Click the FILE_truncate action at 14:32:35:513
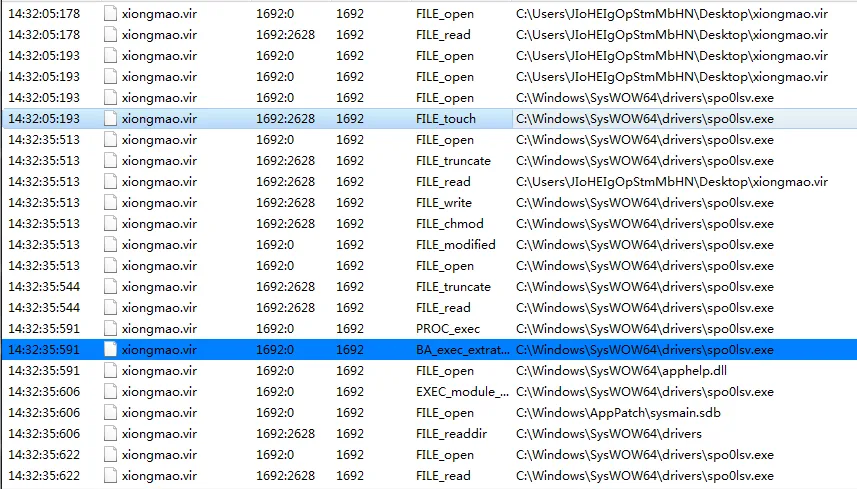The height and width of the screenshot is (489, 857). click(x=453, y=161)
